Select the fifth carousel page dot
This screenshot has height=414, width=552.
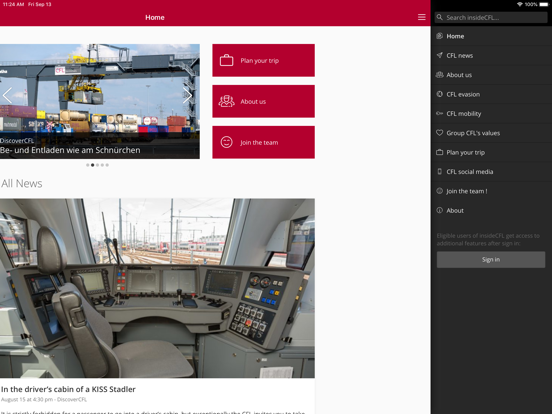point(107,165)
